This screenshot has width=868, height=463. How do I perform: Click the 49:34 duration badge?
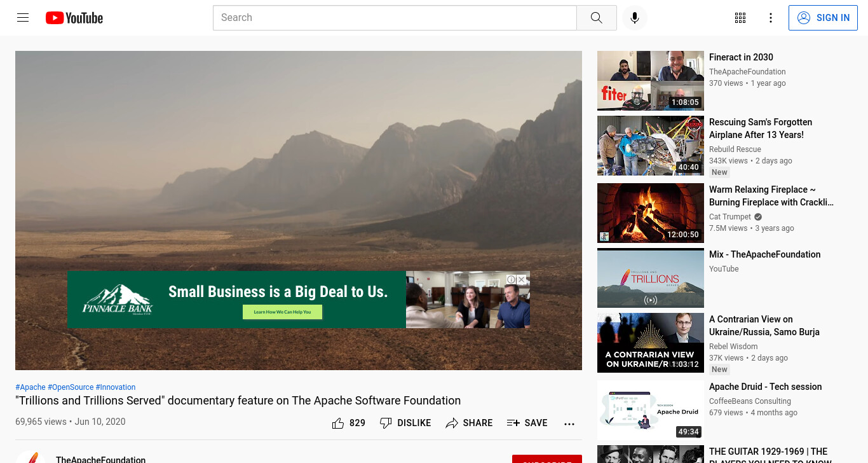(688, 432)
